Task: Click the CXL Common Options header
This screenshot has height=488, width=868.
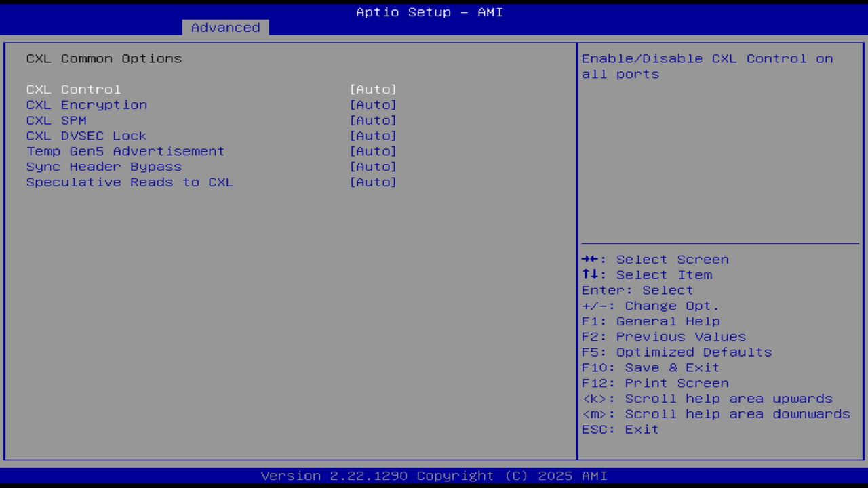Action: pyautogui.click(x=104, y=58)
